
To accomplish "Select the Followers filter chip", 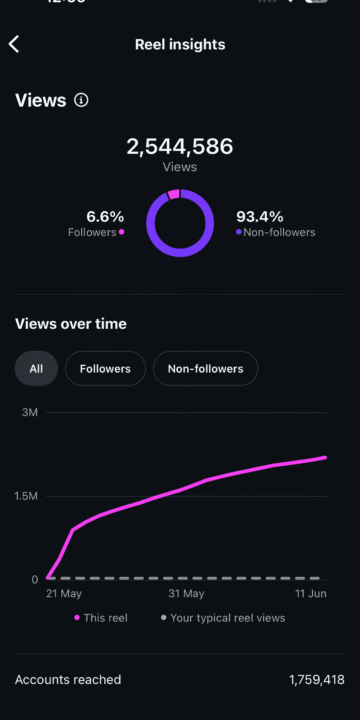I will click(105, 369).
